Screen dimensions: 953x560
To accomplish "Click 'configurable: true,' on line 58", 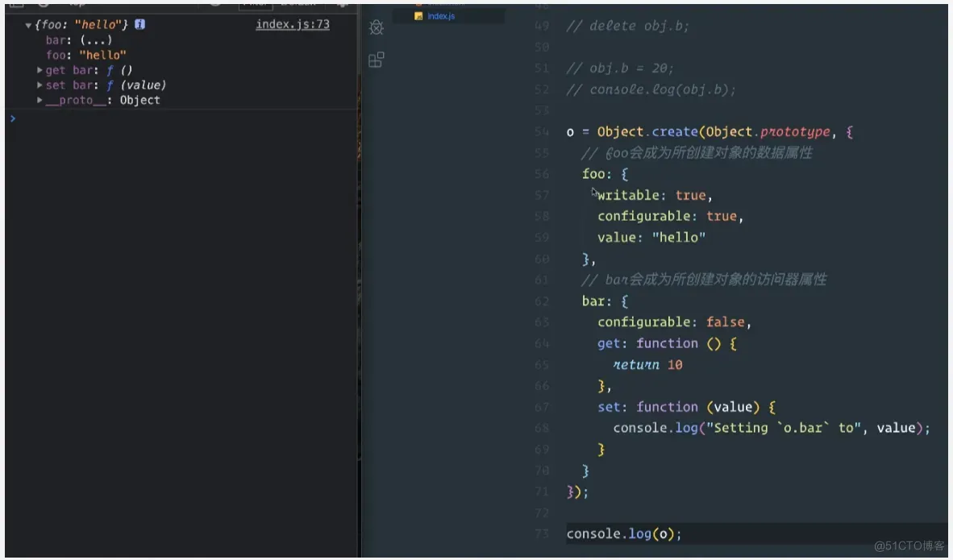I will [x=670, y=216].
